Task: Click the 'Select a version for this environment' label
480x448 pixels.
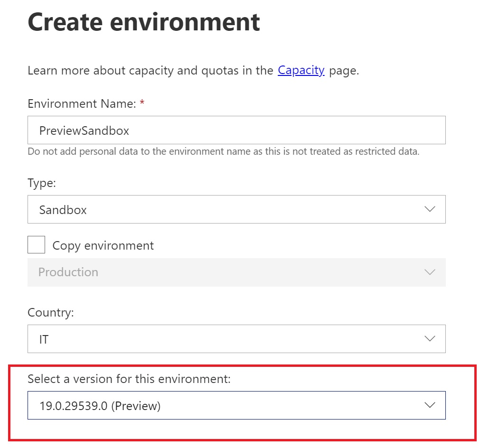Action: [129, 379]
